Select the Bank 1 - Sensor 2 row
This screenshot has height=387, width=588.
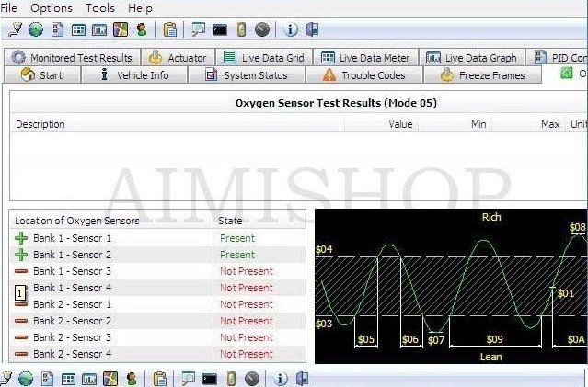(x=157, y=255)
